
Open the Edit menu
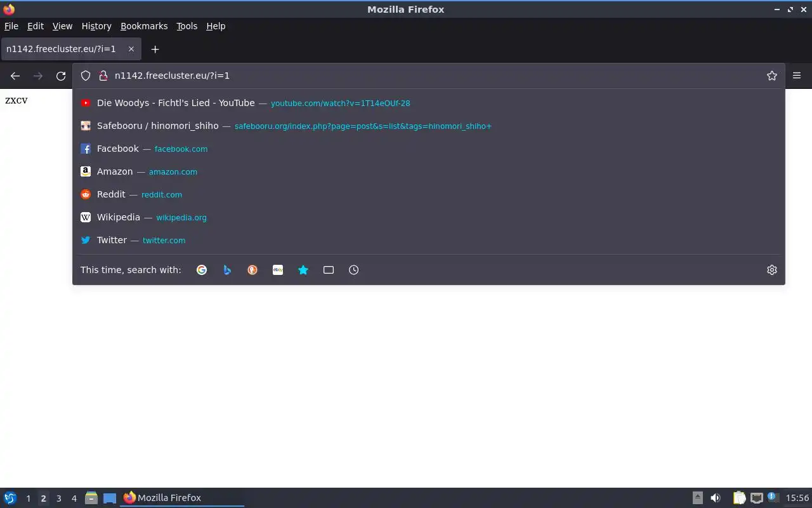pyautogui.click(x=36, y=26)
